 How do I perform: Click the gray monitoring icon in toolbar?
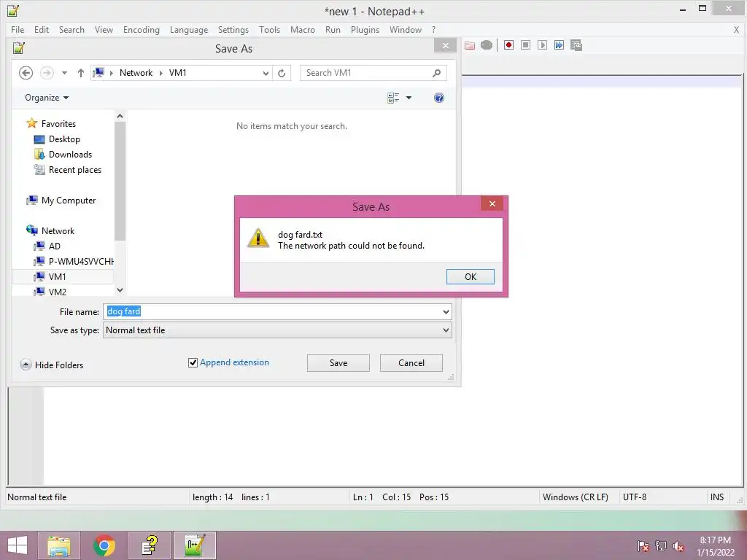pyautogui.click(x=487, y=45)
